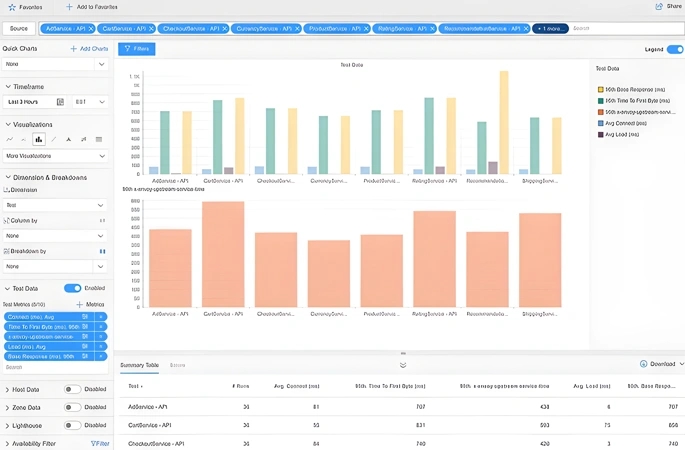Click the metrics Search field
685x450 pixels.
[55, 367]
